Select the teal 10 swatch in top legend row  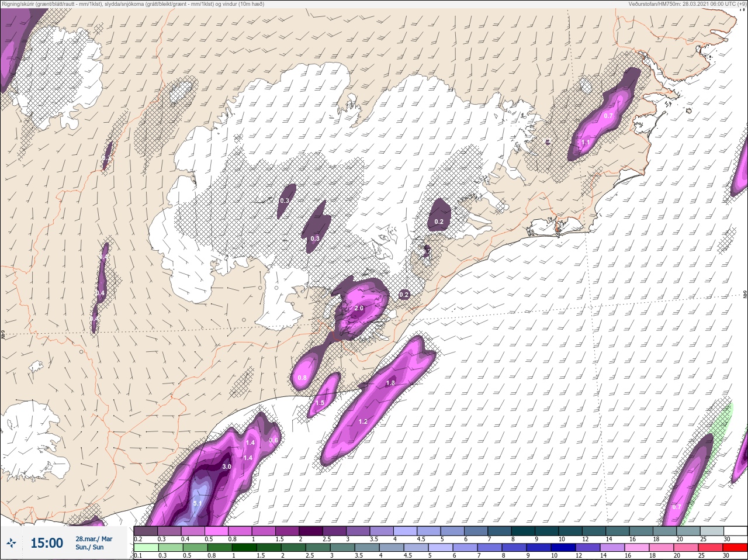coord(571,531)
